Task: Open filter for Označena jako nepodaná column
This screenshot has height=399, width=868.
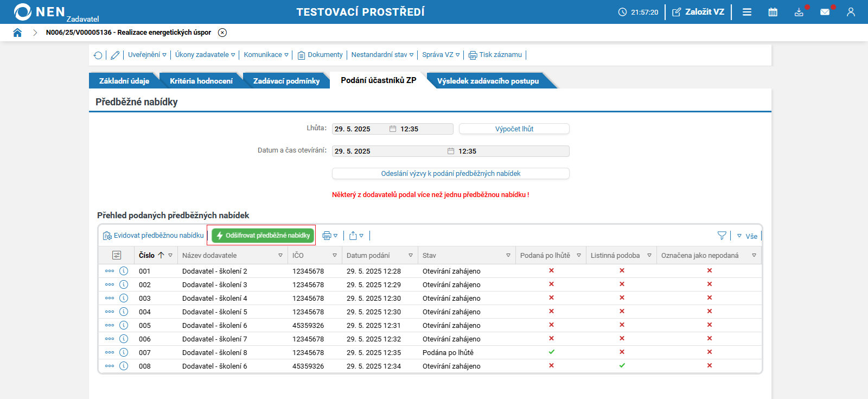Action: point(754,255)
